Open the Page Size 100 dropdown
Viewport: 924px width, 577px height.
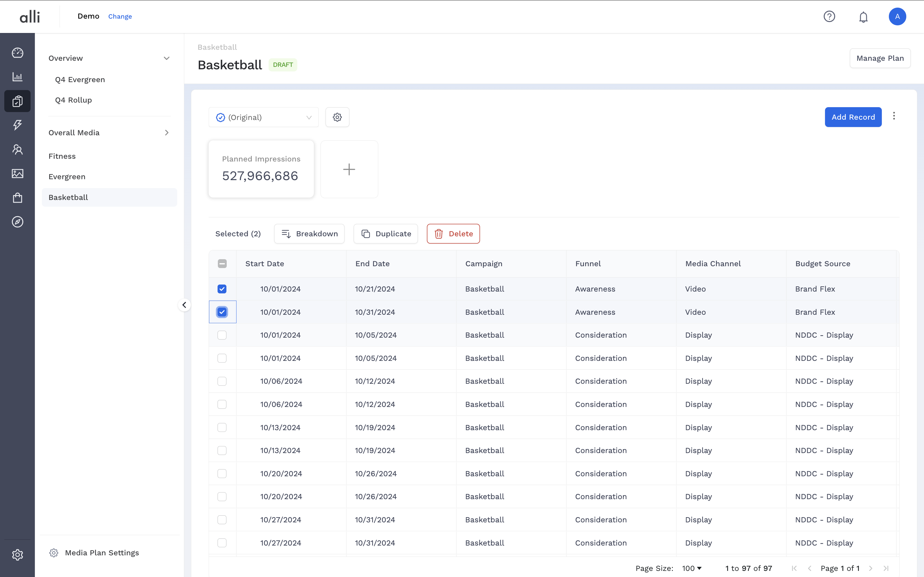[x=692, y=568]
